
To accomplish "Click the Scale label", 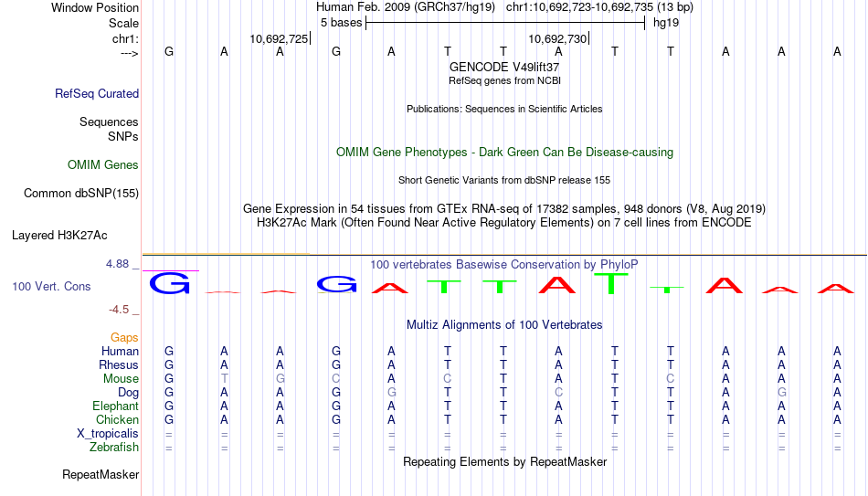I will (x=123, y=23).
